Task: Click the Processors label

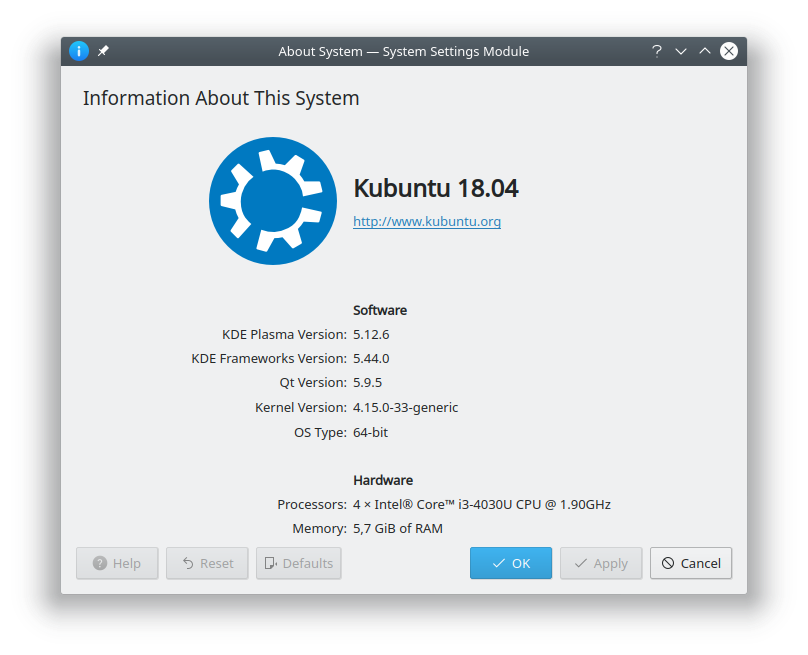Action: 312,504
